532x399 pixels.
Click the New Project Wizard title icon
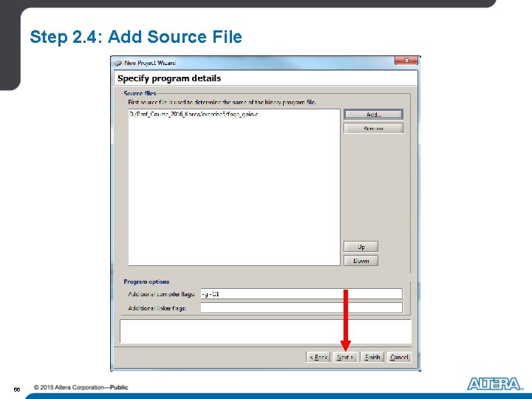[x=117, y=63]
